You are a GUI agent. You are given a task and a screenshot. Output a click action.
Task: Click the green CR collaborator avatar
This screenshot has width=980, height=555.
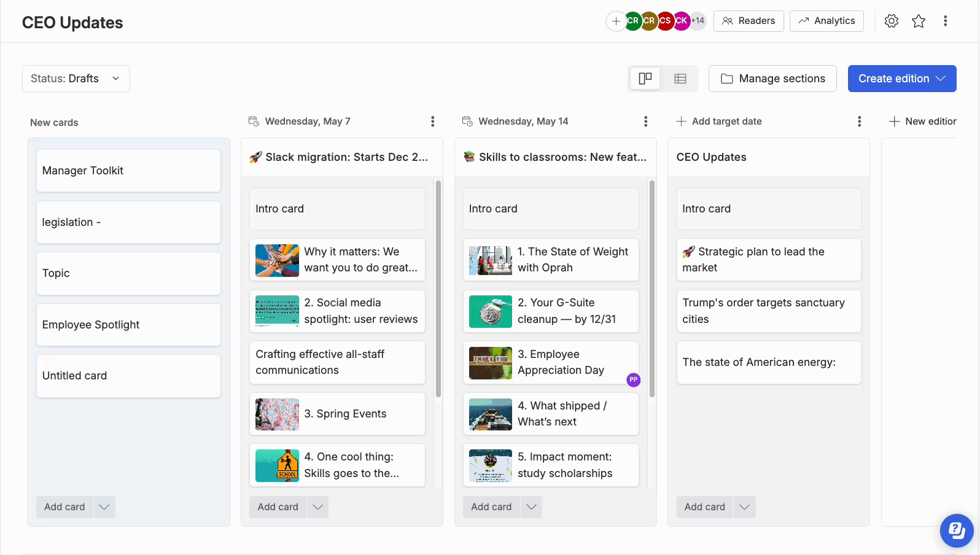click(632, 21)
